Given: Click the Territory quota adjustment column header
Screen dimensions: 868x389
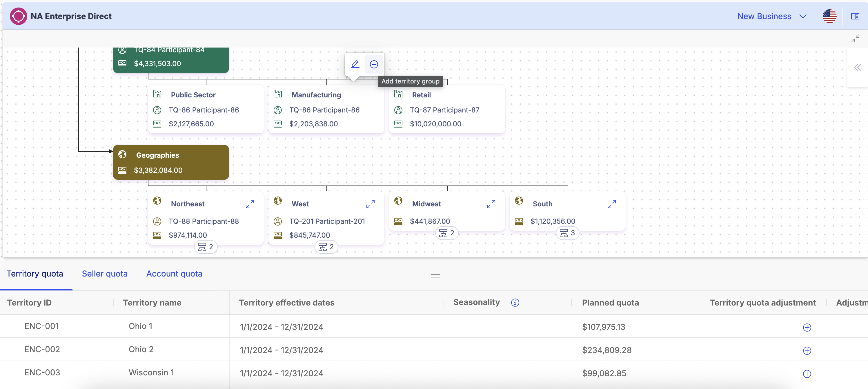Looking at the screenshot, I should [762, 303].
